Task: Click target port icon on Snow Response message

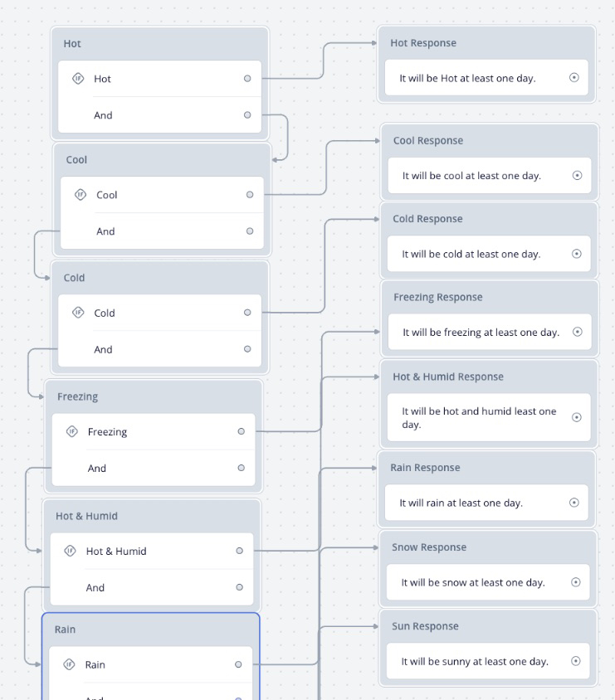Action: (x=576, y=582)
